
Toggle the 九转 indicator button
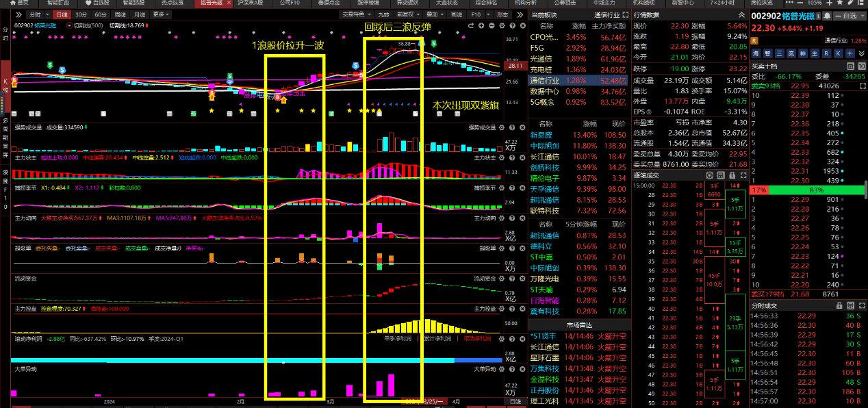384,14
